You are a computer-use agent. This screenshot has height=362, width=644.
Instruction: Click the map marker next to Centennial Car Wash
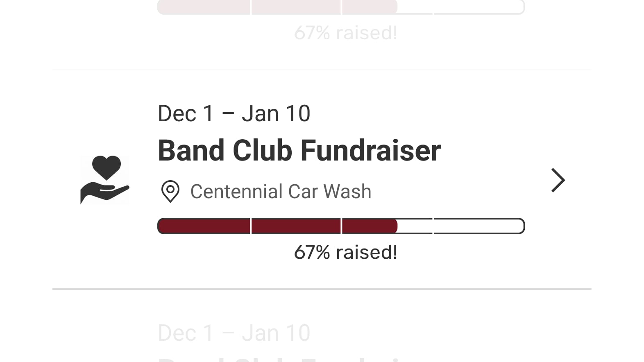171,192
